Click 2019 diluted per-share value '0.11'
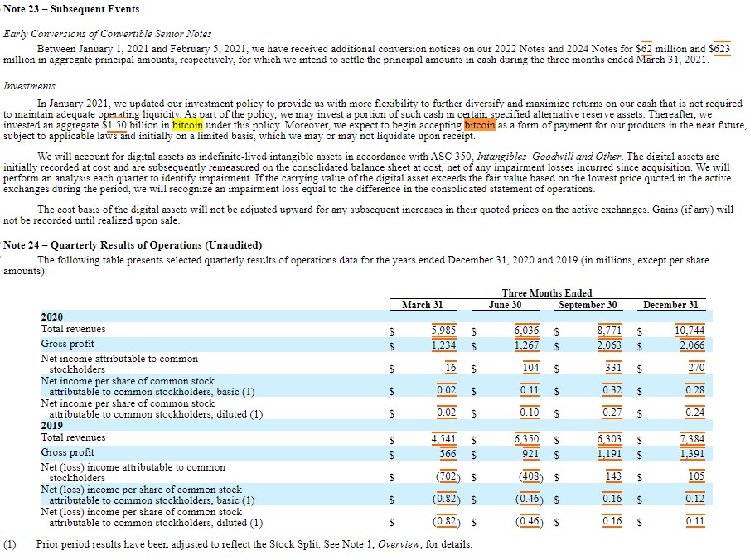750x560 pixels. tap(695, 521)
